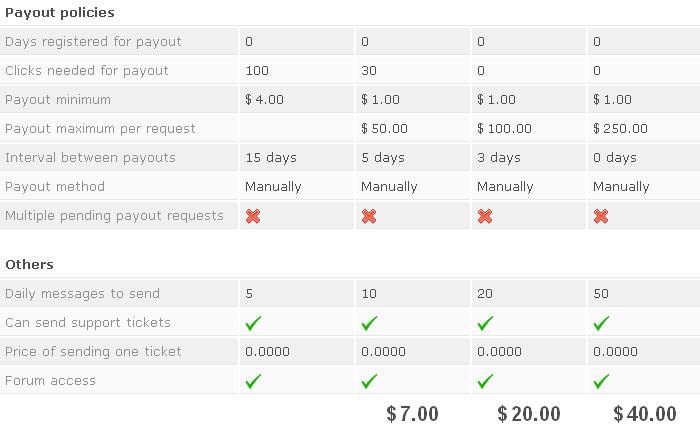Screen dimensions: 700x427
Task: Choose the $40.00 plan price
Action: coord(645,414)
